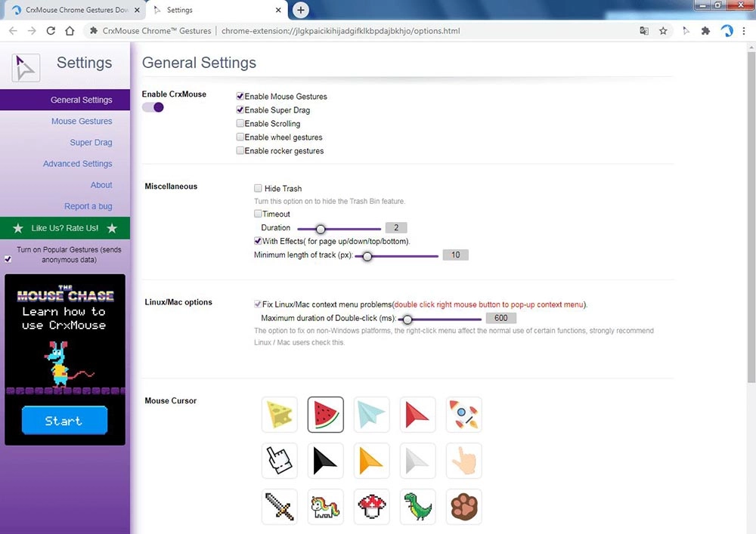
Task: Select the cheese wedge mouse cursor
Action: (x=279, y=415)
